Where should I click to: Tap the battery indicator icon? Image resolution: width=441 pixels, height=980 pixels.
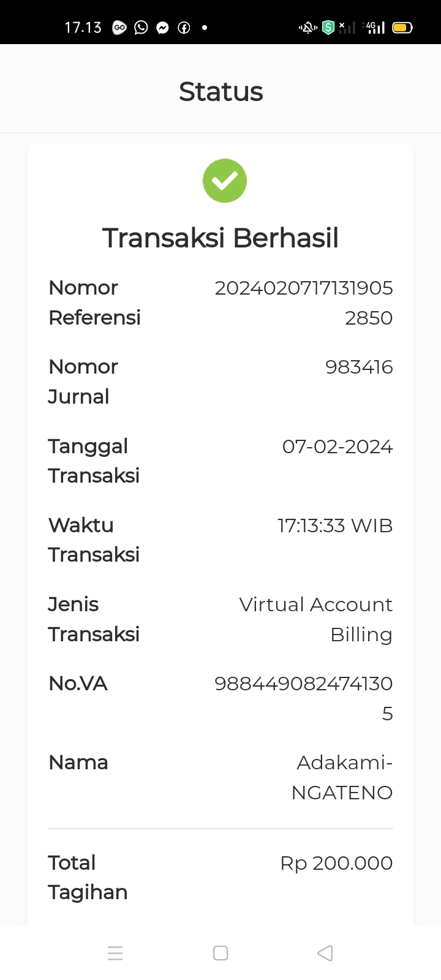point(402,28)
